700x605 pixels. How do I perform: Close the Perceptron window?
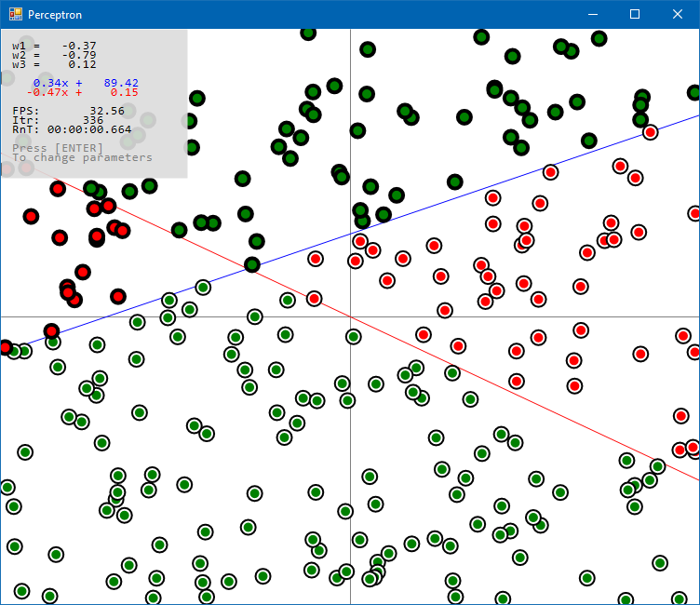click(x=678, y=14)
